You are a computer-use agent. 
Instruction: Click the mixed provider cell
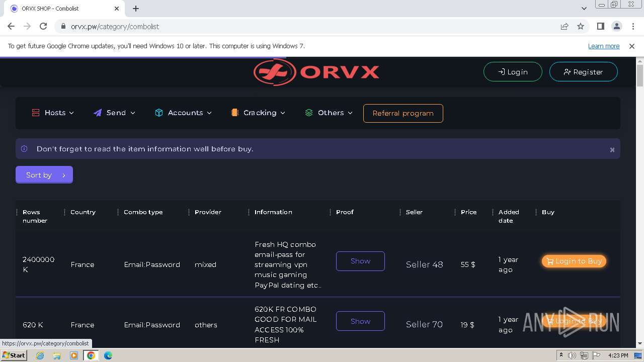205,264
